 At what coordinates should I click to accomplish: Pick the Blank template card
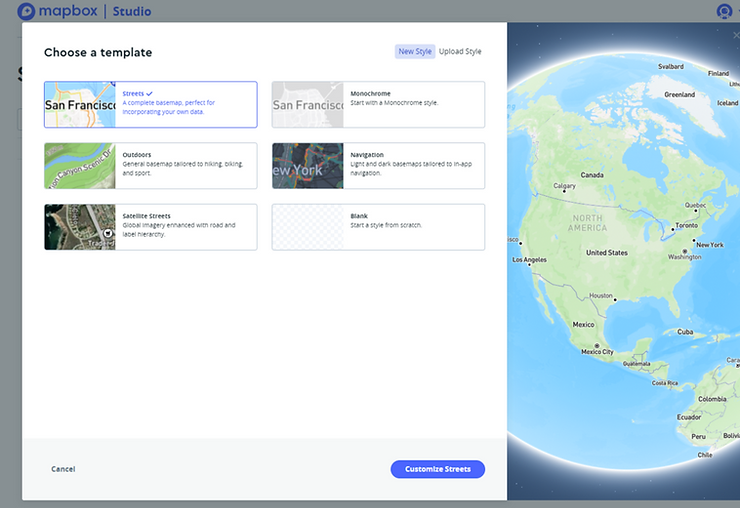[378, 227]
